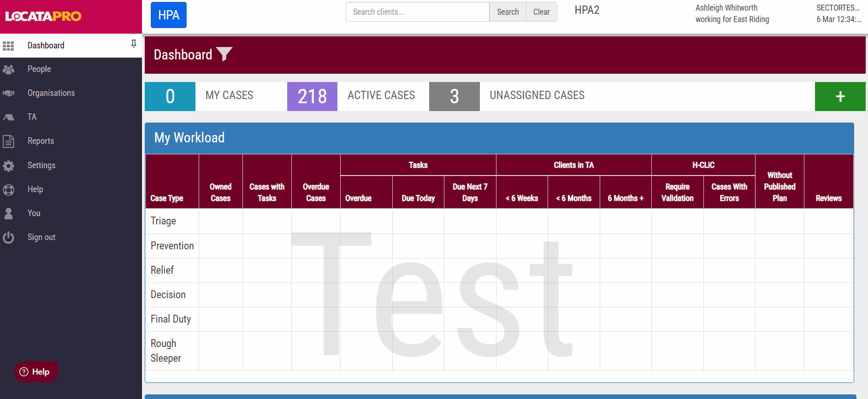
Task: Open the 218 Active Cases tile
Action: pyautogui.click(x=312, y=96)
